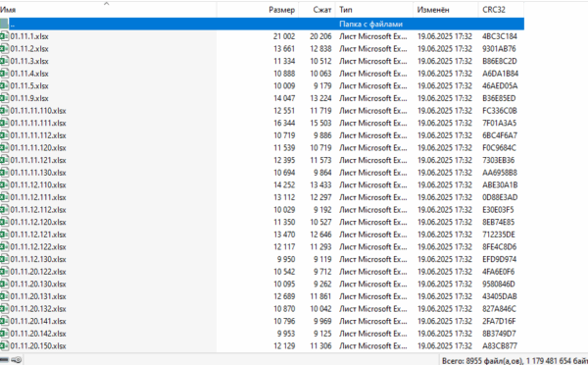588x365 pixels.
Task: Click size value 21 002 of 01.11.1.xlsx
Action: 284,36
